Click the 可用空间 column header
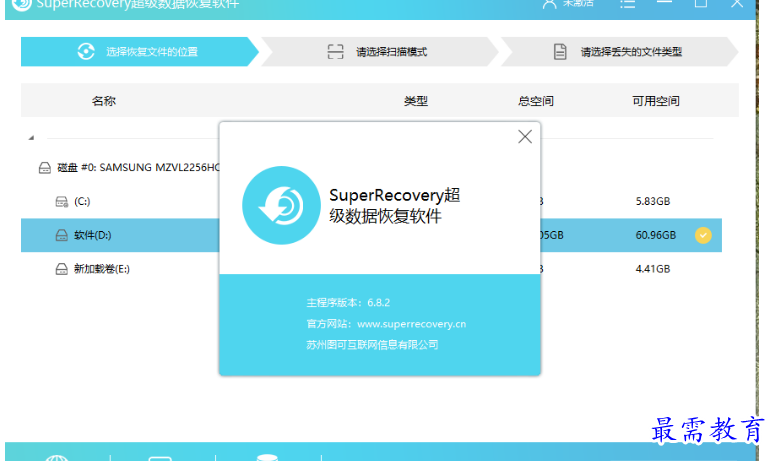 656,101
